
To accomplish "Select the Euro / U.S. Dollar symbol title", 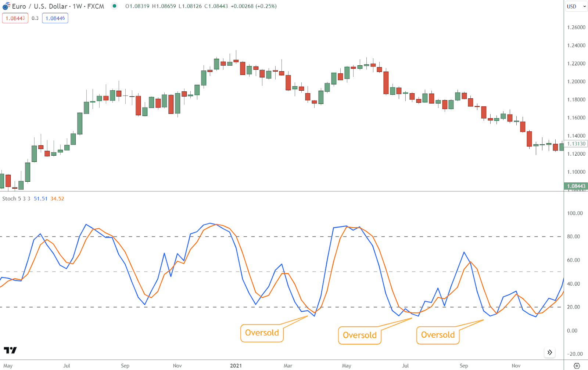I will [x=40, y=6].
